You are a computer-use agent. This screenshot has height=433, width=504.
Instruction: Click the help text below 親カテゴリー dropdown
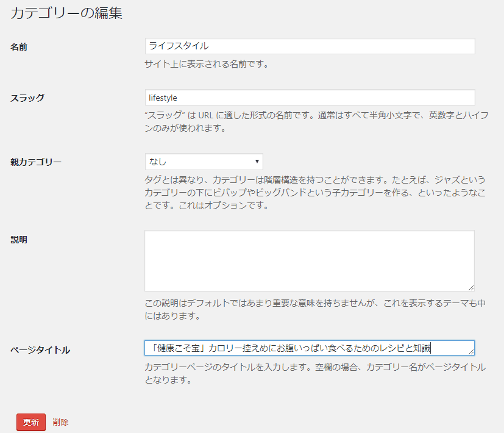[314, 192]
